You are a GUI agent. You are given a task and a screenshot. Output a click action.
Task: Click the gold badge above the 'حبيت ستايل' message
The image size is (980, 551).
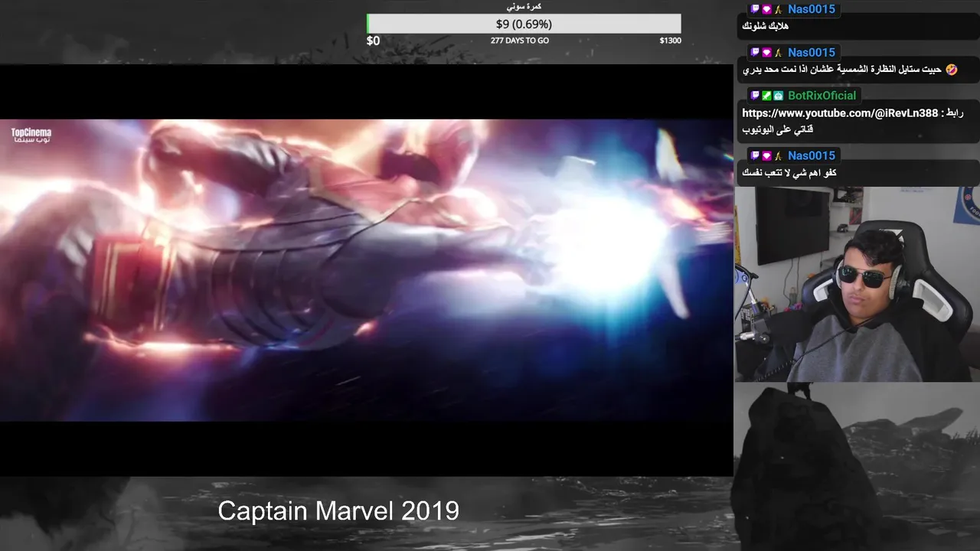[778, 53]
